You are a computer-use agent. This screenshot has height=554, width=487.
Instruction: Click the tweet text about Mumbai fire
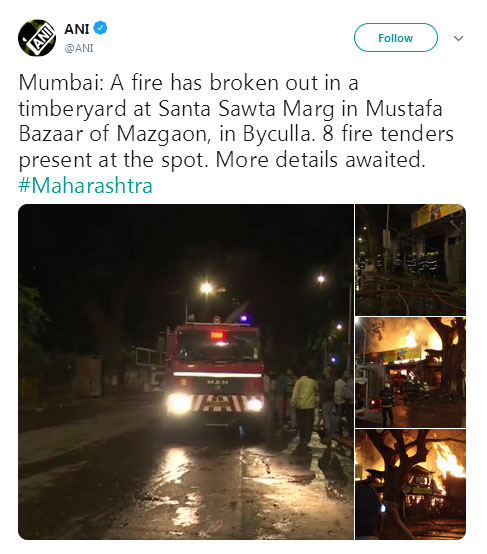tap(236, 121)
